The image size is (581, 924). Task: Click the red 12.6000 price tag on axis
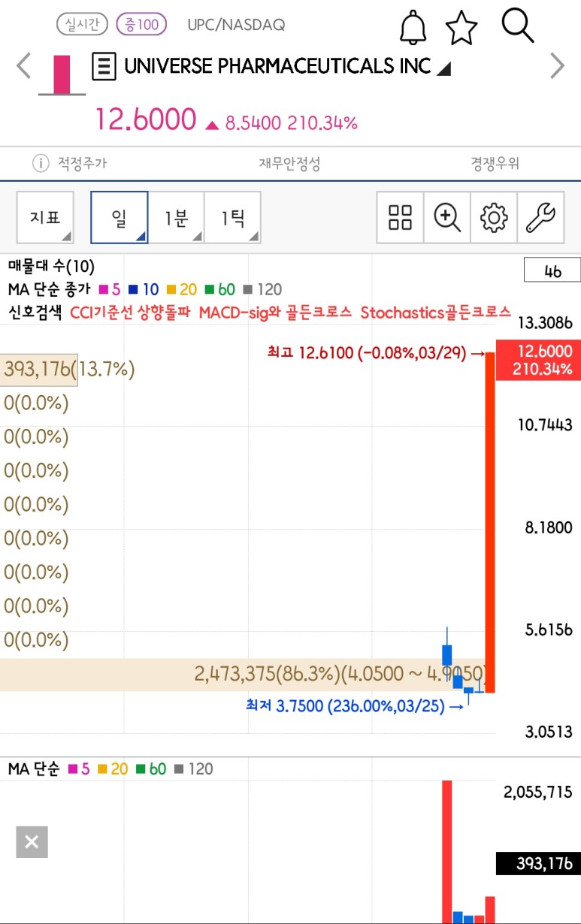(x=538, y=360)
